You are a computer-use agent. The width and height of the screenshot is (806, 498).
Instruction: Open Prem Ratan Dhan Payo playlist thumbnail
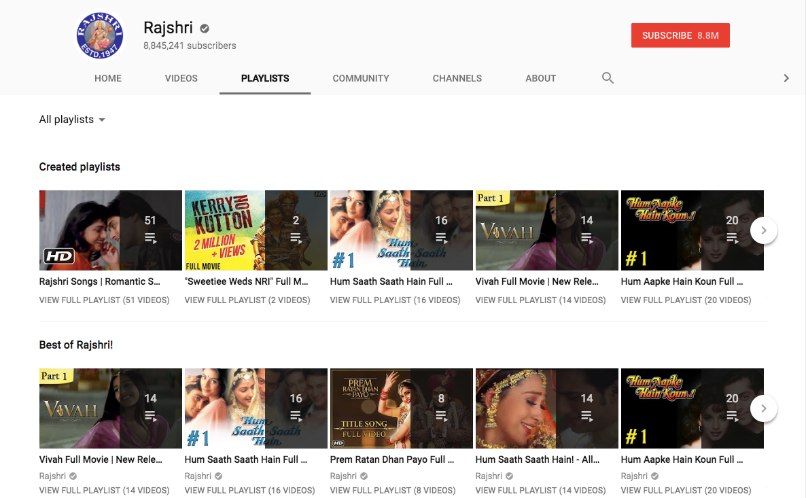401,408
